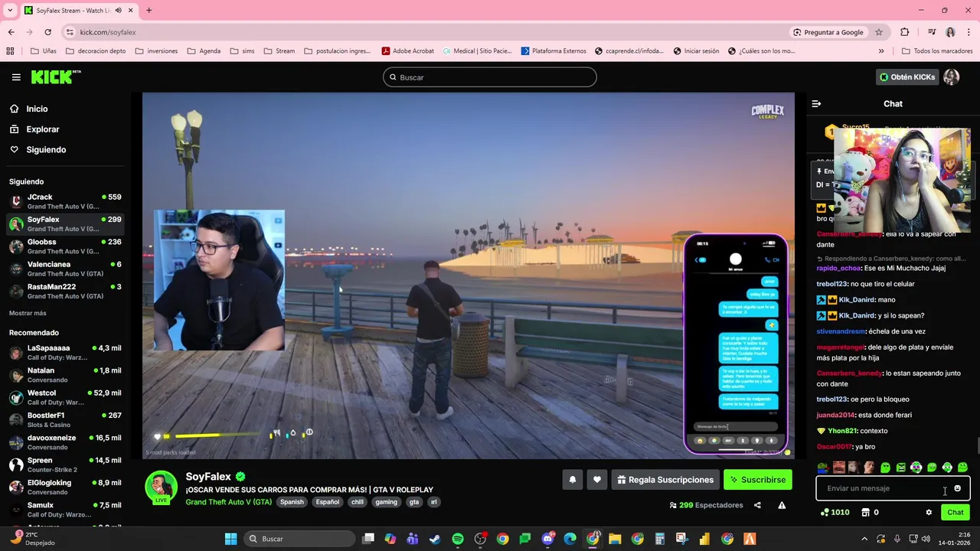Open Spotify from the taskbar

point(458,539)
